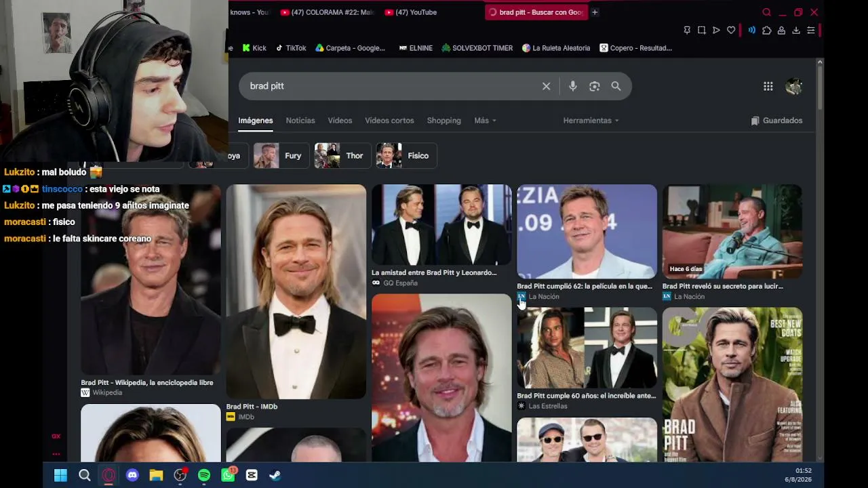
Task: Open a new browser tab
Action: [595, 12]
